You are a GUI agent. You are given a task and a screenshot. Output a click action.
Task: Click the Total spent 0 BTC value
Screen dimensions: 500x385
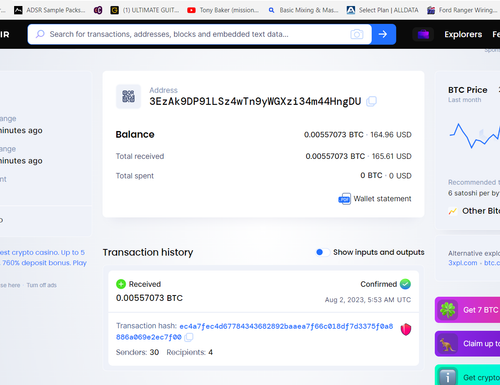point(371,175)
